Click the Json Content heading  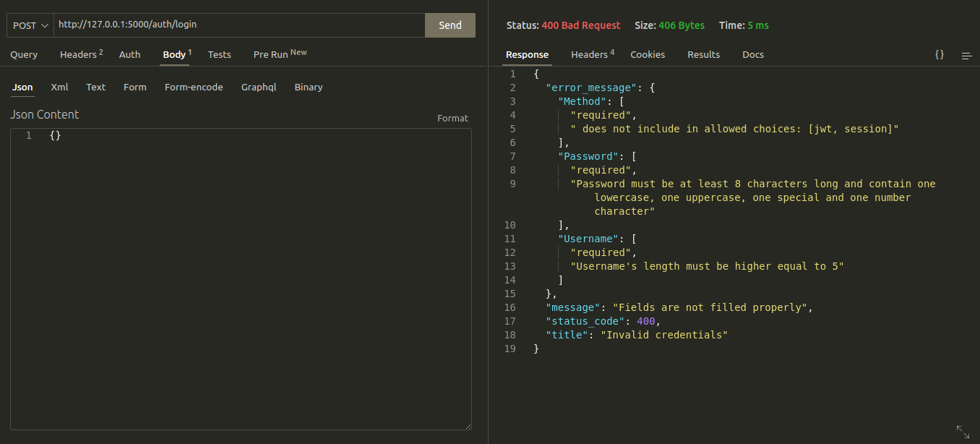(45, 115)
